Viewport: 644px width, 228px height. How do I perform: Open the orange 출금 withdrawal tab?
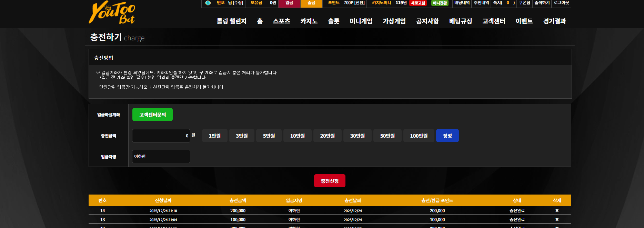311,3
